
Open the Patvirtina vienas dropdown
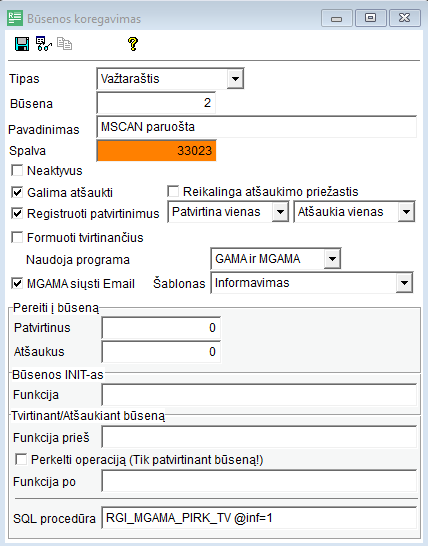pyautogui.click(x=280, y=212)
